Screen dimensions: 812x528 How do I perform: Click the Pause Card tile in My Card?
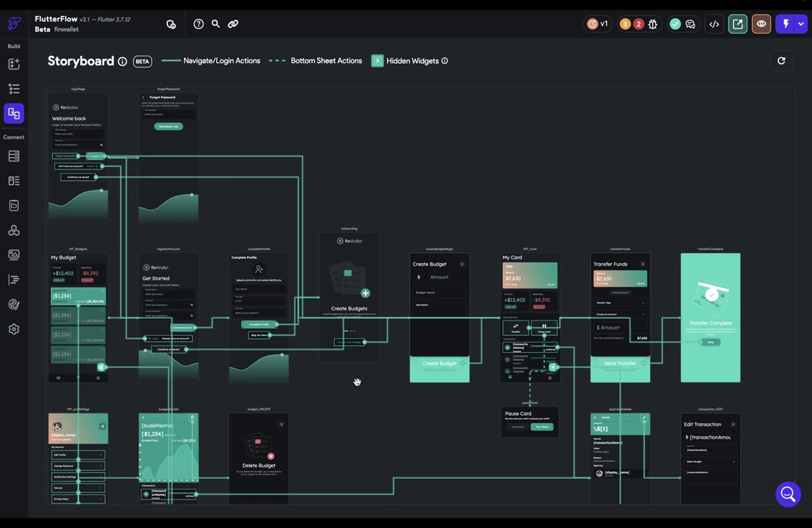545,328
